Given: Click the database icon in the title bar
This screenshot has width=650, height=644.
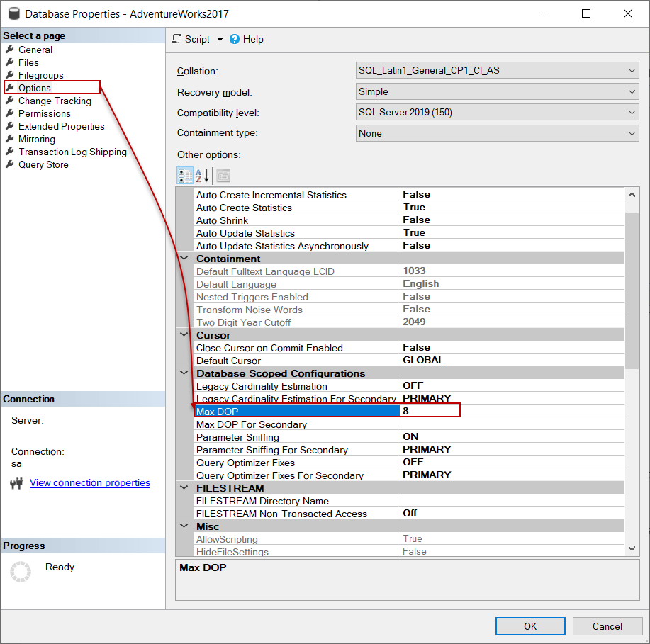Looking at the screenshot, I should tap(15, 13).
